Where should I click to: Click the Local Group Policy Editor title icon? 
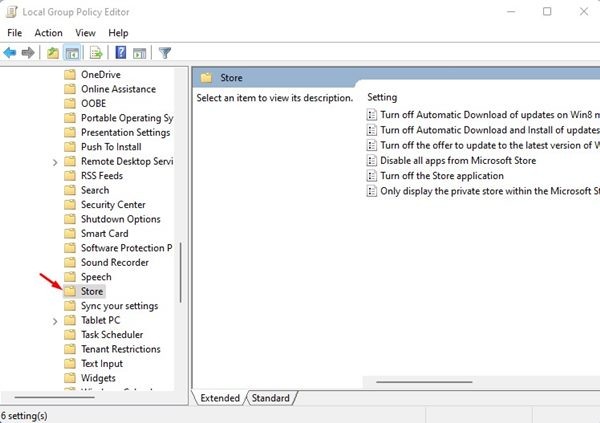[12, 12]
